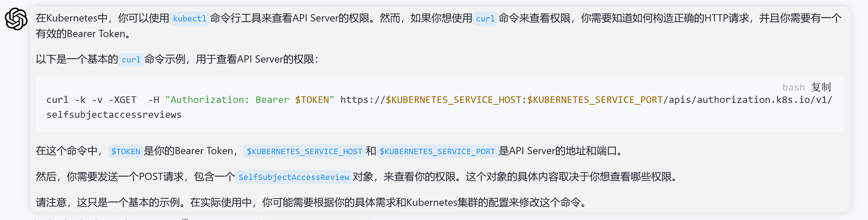Click the $KUBERNETES_SERVICE_HOST inline chip

(304, 151)
